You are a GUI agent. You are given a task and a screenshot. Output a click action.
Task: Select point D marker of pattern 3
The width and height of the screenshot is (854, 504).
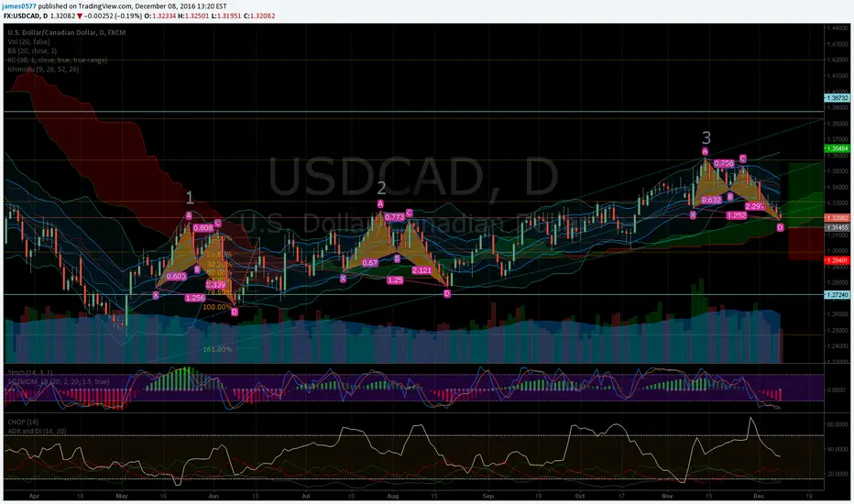click(781, 227)
